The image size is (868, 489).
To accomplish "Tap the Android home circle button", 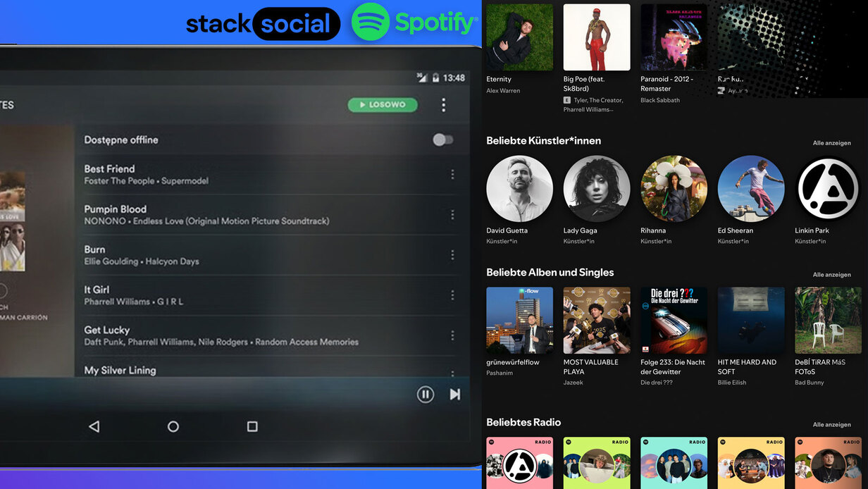I will 173,426.
